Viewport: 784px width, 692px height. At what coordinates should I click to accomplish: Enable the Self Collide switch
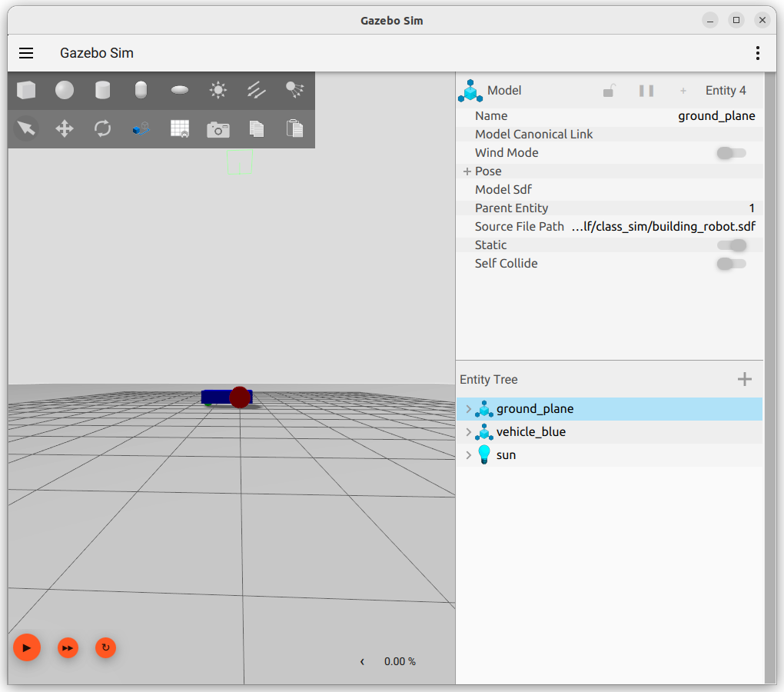coord(731,264)
